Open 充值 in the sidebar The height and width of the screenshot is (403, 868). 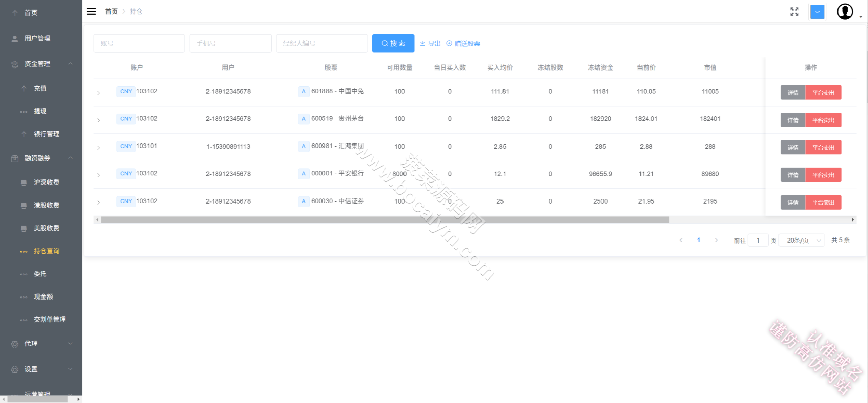pyautogui.click(x=41, y=88)
